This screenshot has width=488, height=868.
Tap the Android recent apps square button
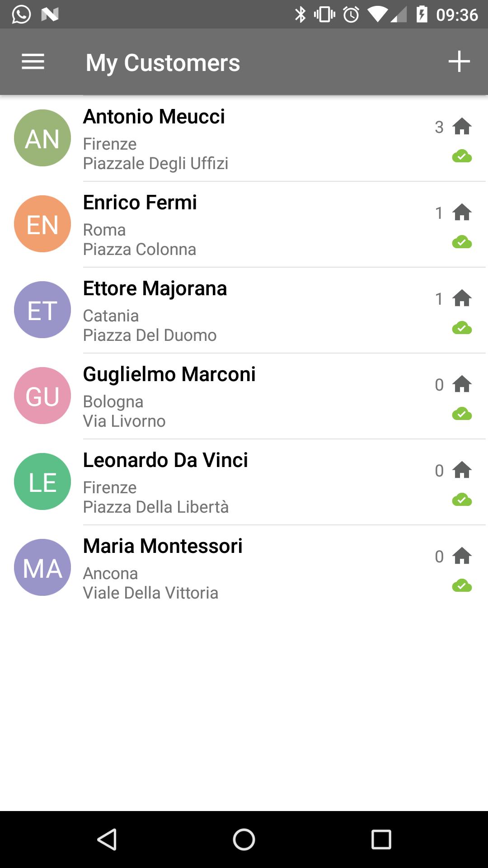(x=381, y=840)
